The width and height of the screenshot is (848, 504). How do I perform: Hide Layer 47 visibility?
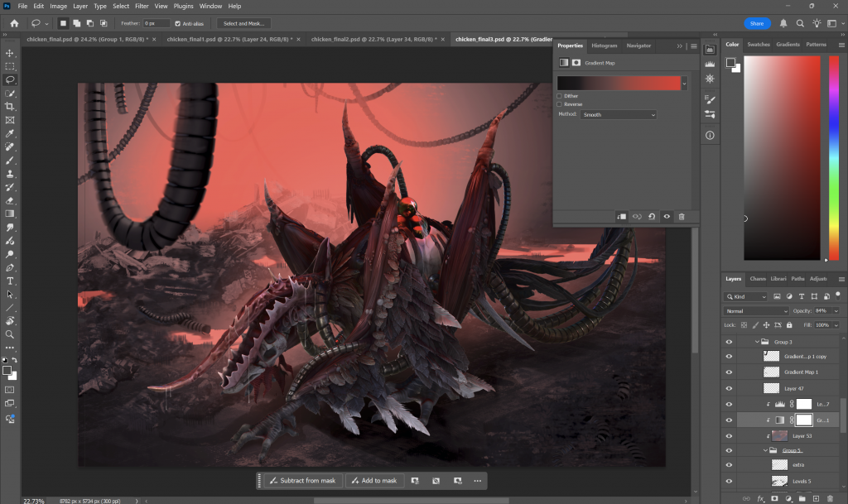point(729,388)
